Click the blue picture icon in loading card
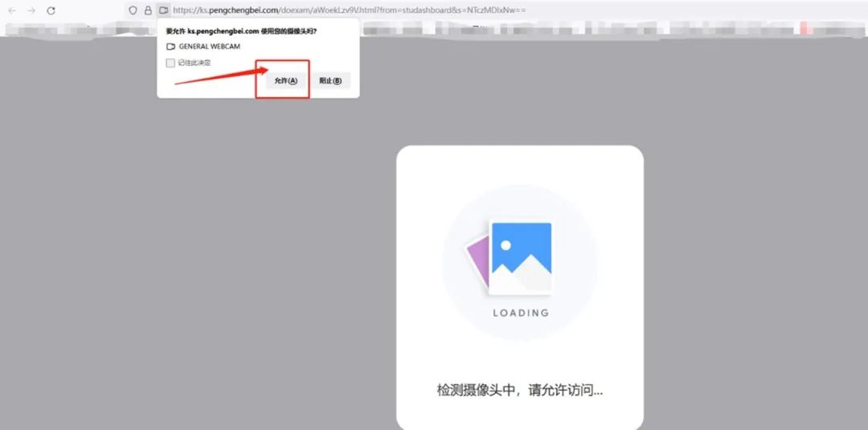 [521, 258]
